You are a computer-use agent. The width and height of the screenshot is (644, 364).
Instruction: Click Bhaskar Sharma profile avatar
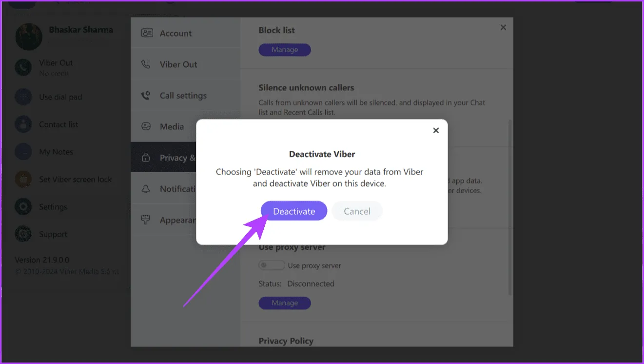point(29,37)
